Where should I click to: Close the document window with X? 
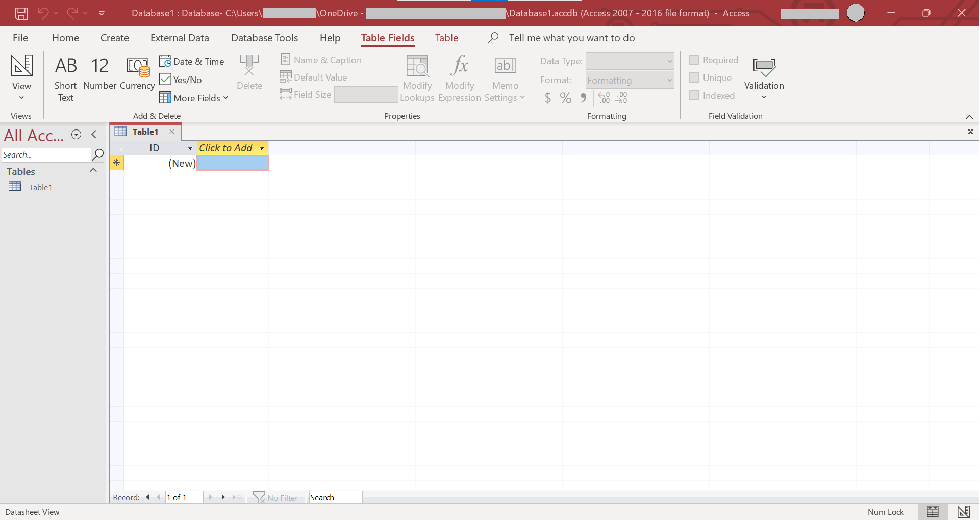point(970,132)
